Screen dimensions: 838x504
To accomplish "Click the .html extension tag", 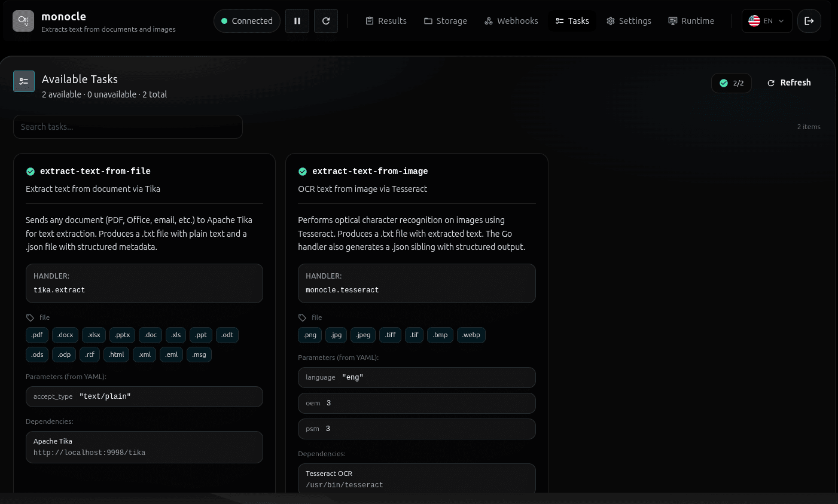I will point(117,355).
